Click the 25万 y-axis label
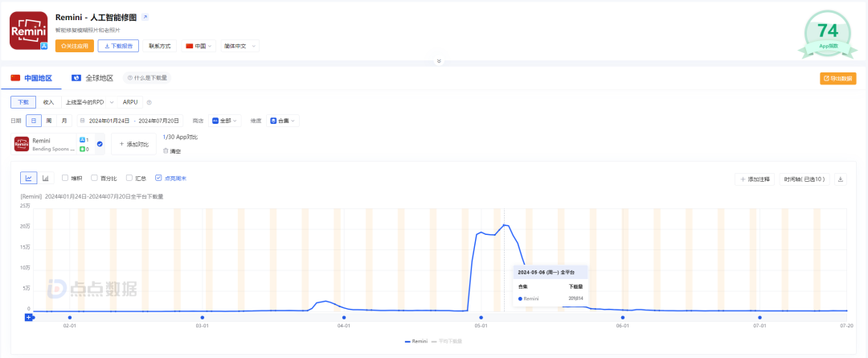Image resolution: width=868 pixels, height=358 pixels. (25, 206)
